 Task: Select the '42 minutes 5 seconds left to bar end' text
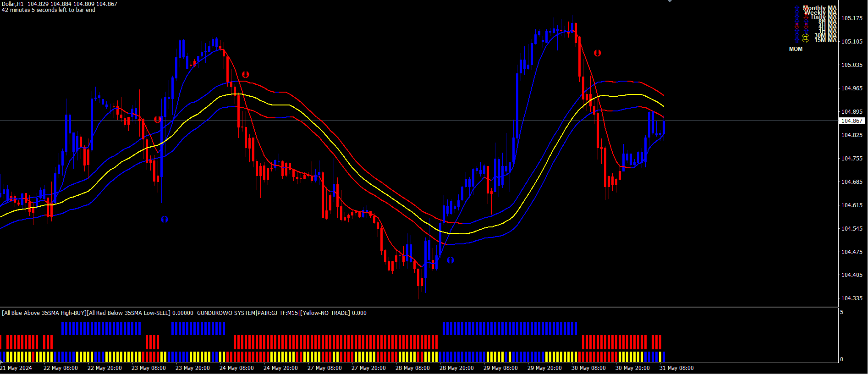49,10
